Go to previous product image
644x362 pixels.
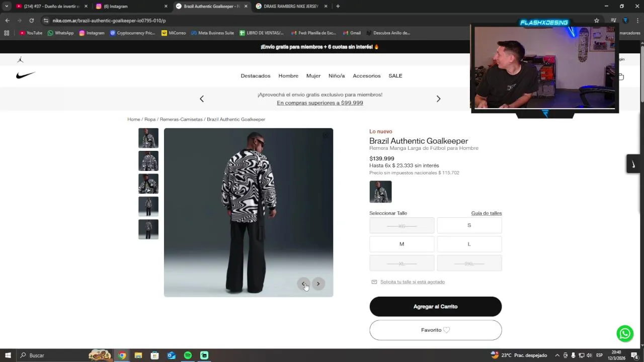pyautogui.click(x=303, y=284)
